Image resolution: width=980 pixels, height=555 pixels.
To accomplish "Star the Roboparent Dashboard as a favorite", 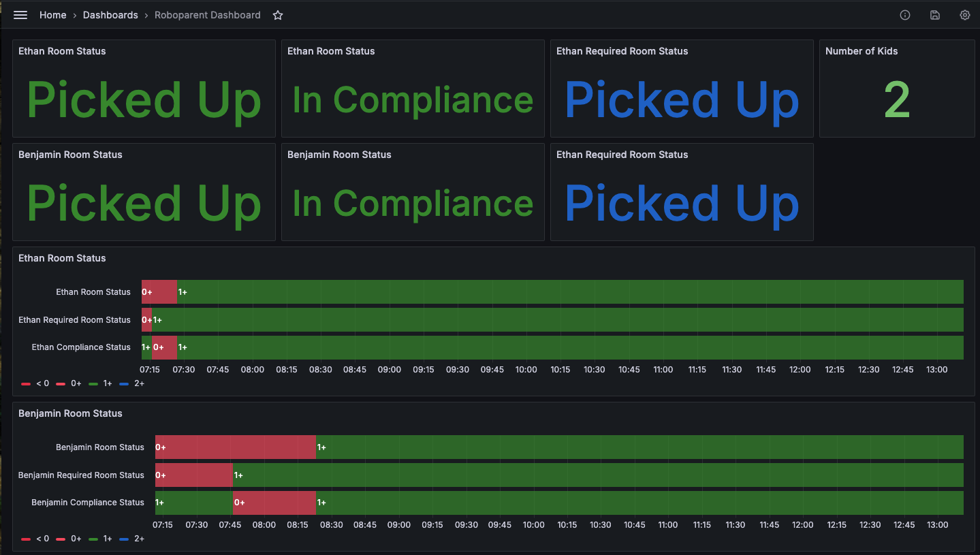I will pos(277,14).
